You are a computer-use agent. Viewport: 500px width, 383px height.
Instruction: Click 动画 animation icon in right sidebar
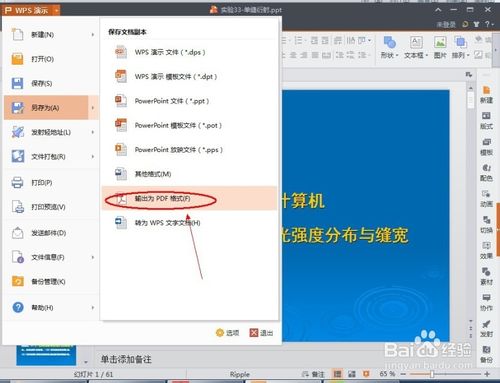click(x=486, y=199)
